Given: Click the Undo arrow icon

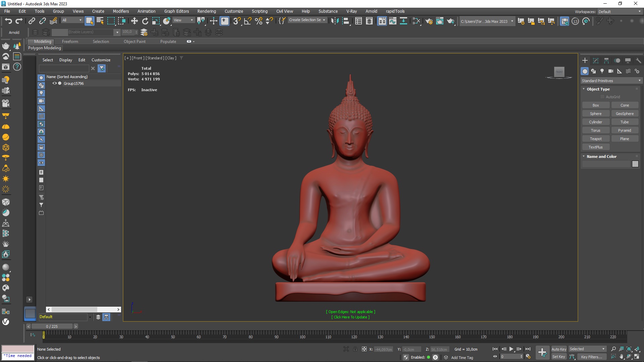Looking at the screenshot, I should (8, 21).
